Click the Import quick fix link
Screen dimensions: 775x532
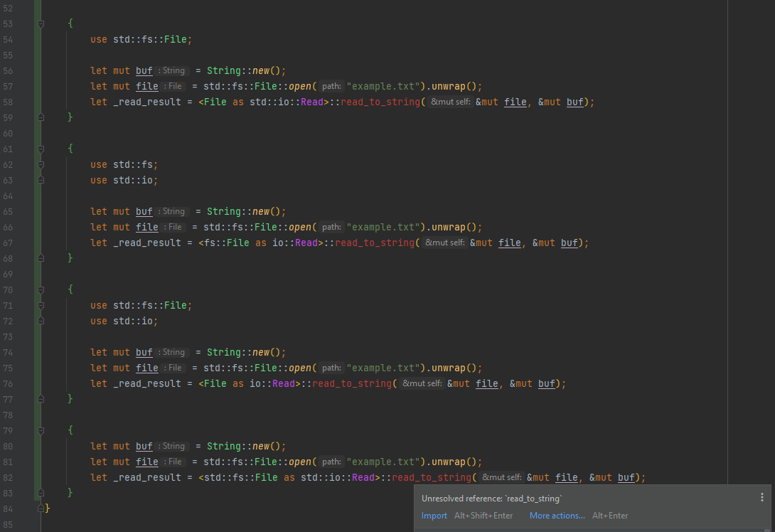tap(434, 516)
